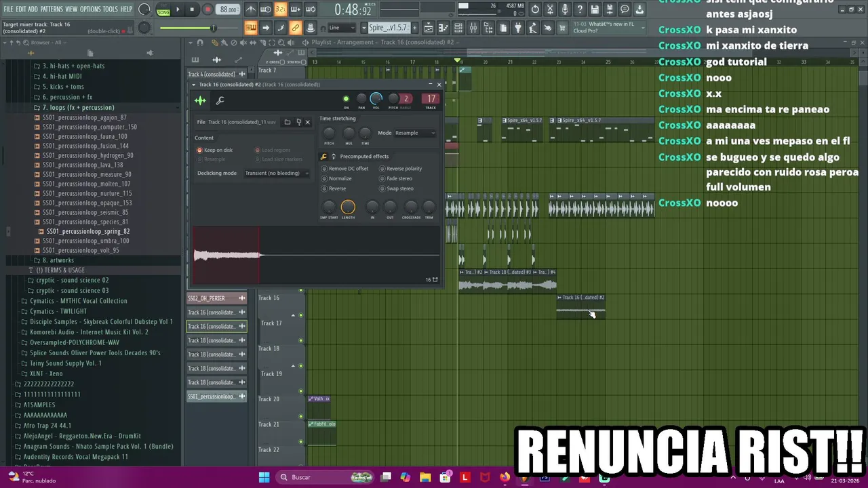The width and height of the screenshot is (868, 488).
Task: Enable Reverse polarity option
Action: tap(401, 169)
